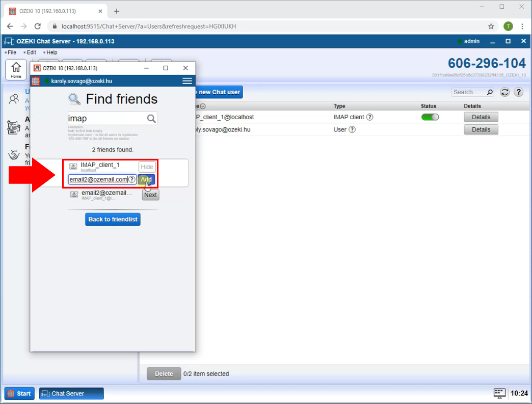Click the handshake Friends icon in the sidebar

click(x=14, y=154)
